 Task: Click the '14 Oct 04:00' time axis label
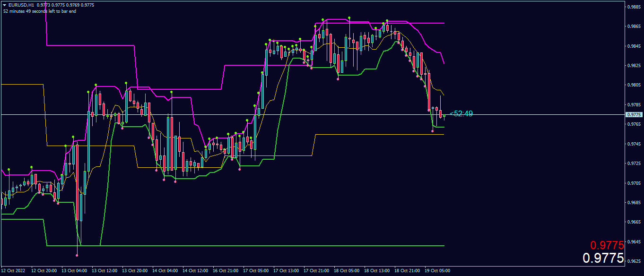pos(165,271)
